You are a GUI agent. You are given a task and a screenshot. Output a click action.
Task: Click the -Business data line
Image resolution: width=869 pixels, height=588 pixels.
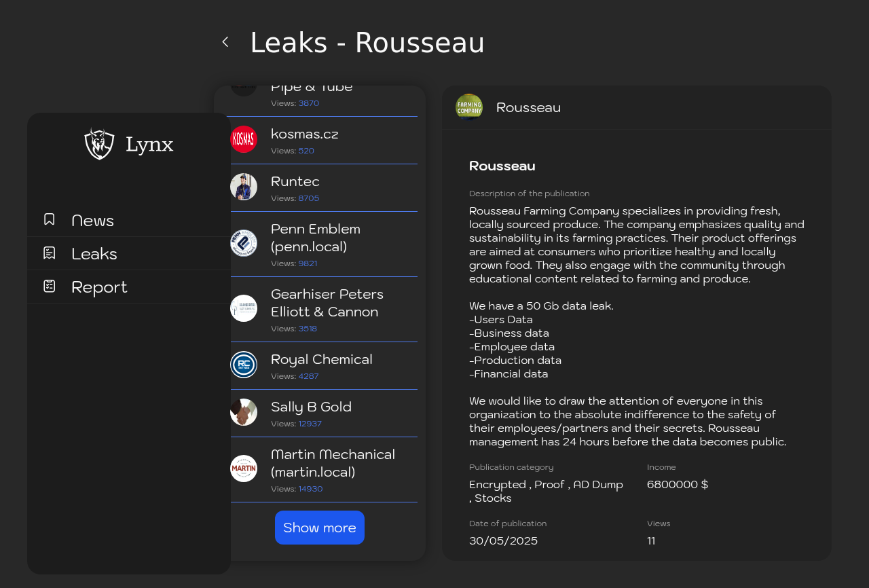509,333
